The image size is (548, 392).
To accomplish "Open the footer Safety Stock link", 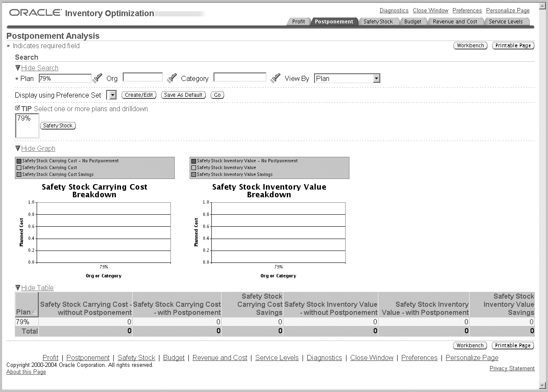I will 136,357.
